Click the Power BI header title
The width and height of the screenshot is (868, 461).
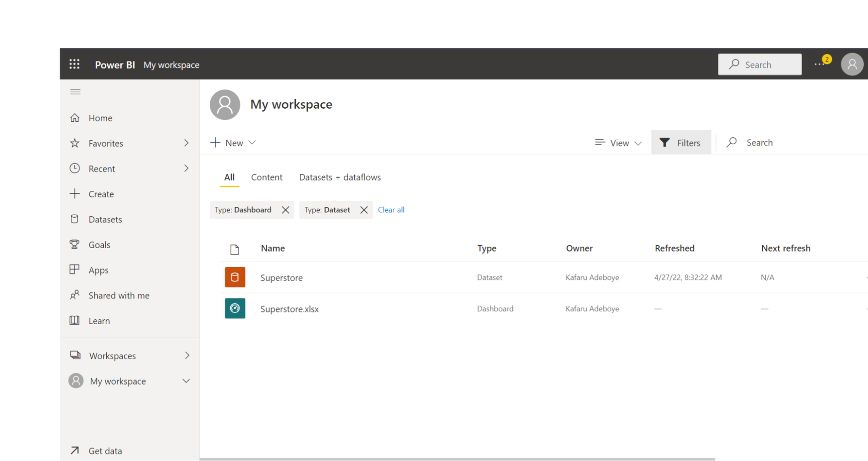tap(115, 65)
